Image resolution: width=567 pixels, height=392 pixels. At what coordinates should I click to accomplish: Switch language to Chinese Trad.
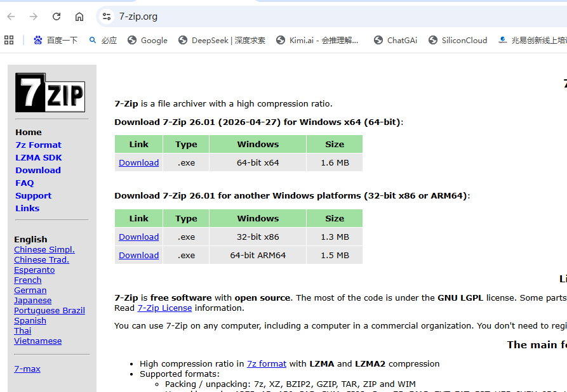(41, 260)
